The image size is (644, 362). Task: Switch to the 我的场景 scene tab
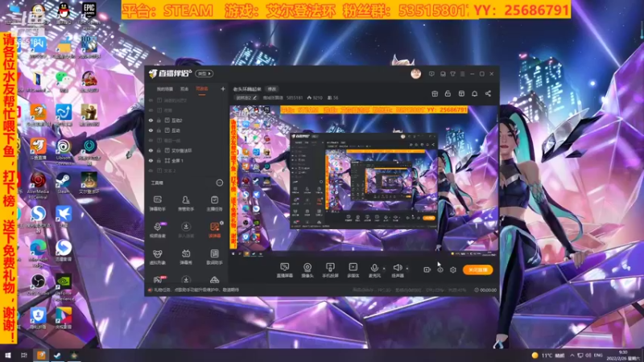165,89
